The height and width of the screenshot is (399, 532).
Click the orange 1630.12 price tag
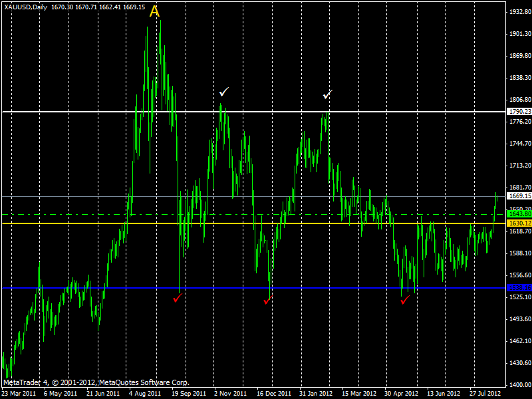coord(518,223)
